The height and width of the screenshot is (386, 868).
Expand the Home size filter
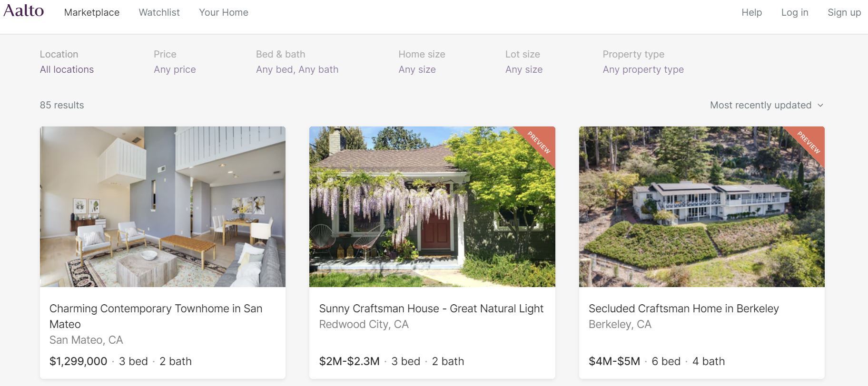(417, 69)
